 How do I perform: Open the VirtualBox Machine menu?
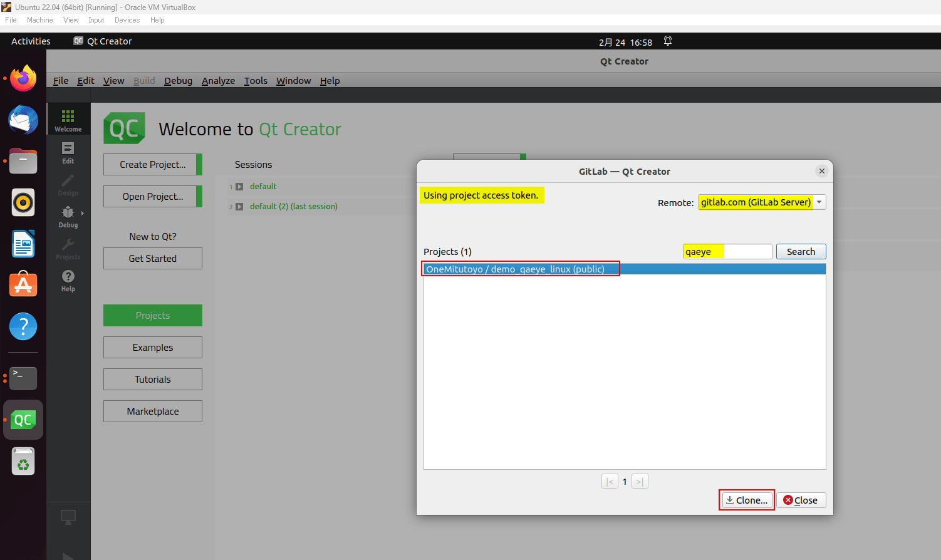(39, 20)
